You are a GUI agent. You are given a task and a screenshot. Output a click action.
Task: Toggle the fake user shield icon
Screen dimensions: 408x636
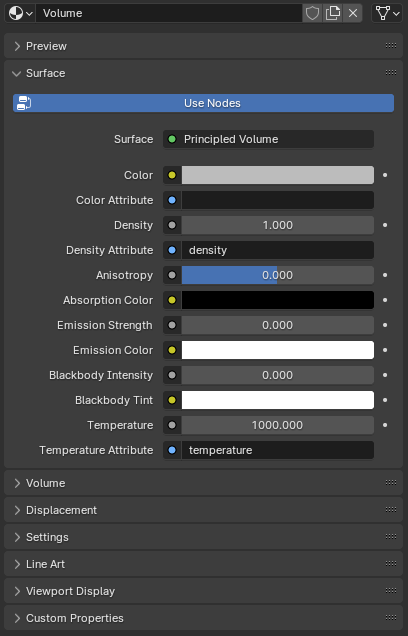coord(312,13)
